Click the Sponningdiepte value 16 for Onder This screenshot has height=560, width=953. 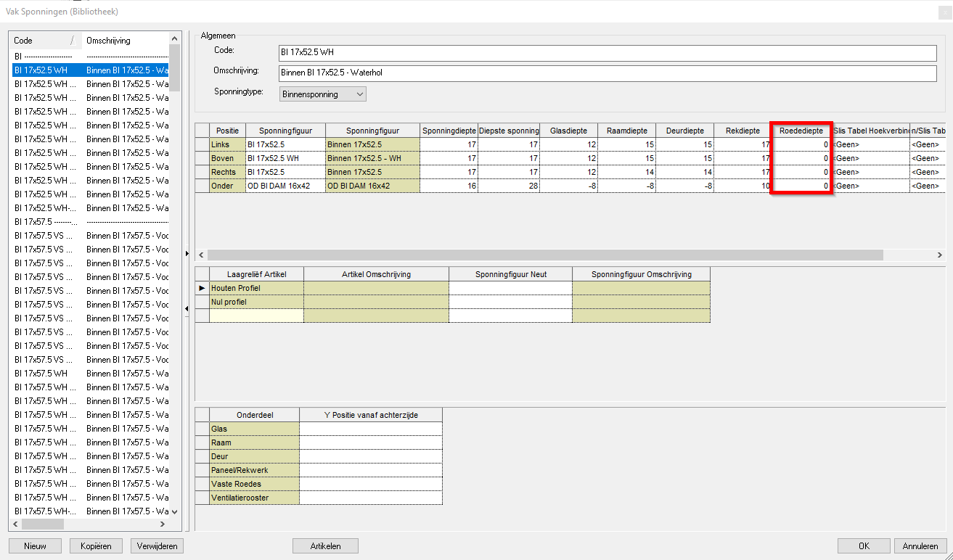pos(449,186)
